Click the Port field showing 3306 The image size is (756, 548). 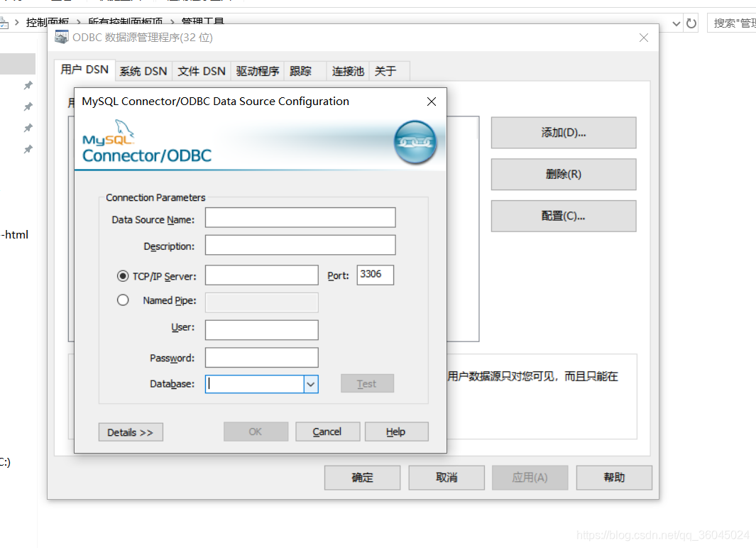(x=375, y=275)
